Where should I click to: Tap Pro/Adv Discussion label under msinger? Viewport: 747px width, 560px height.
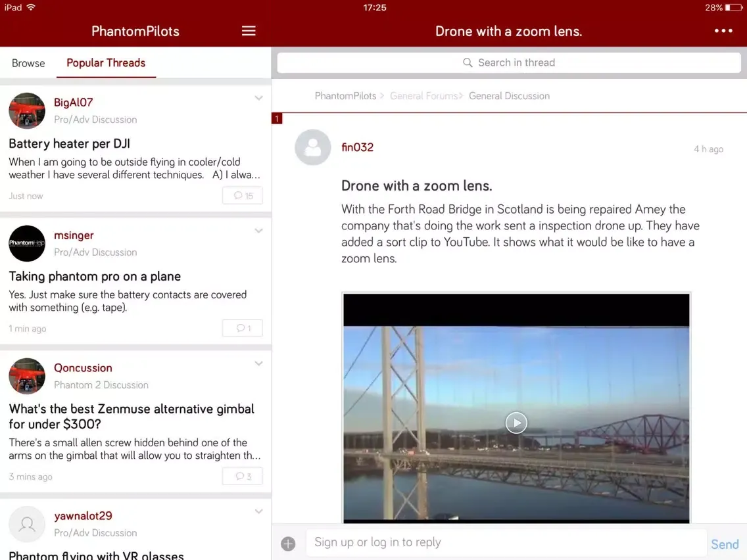[x=95, y=252]
